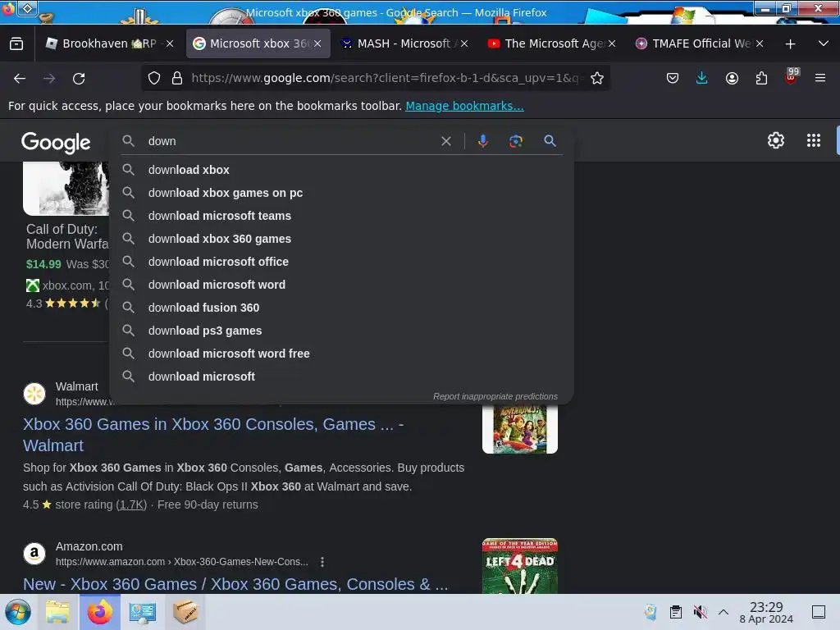Close the MASH - Microsoft tab
The image size is (840, 630).
464,43
